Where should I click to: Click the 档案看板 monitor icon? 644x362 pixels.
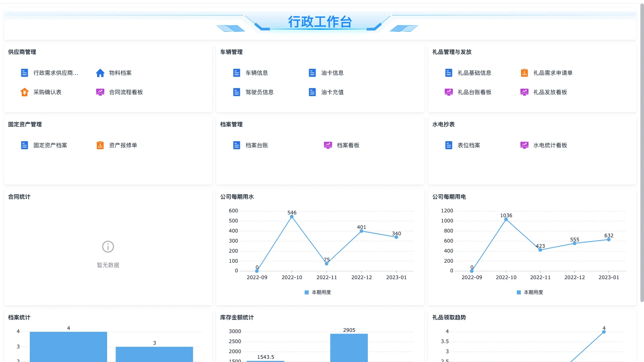[x=328, y=145]
